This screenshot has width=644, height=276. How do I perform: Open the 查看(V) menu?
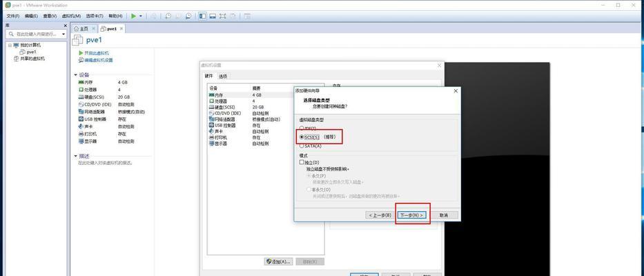tap(50, 16)
